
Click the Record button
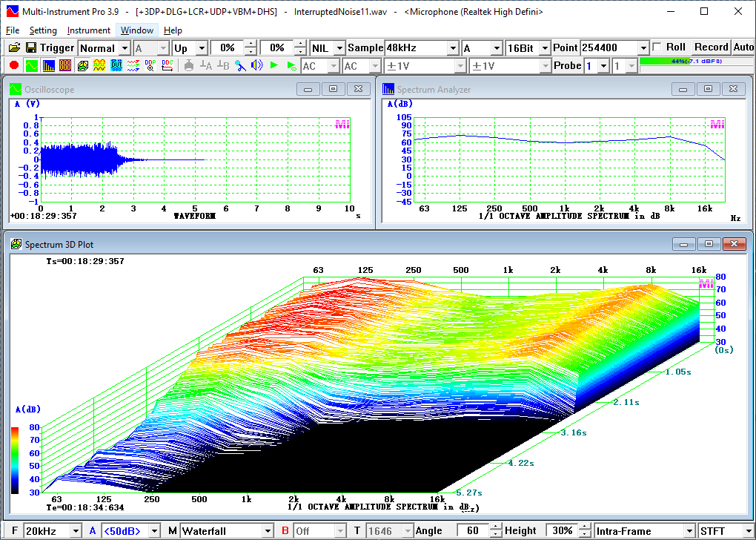click(x=712, y=47)
